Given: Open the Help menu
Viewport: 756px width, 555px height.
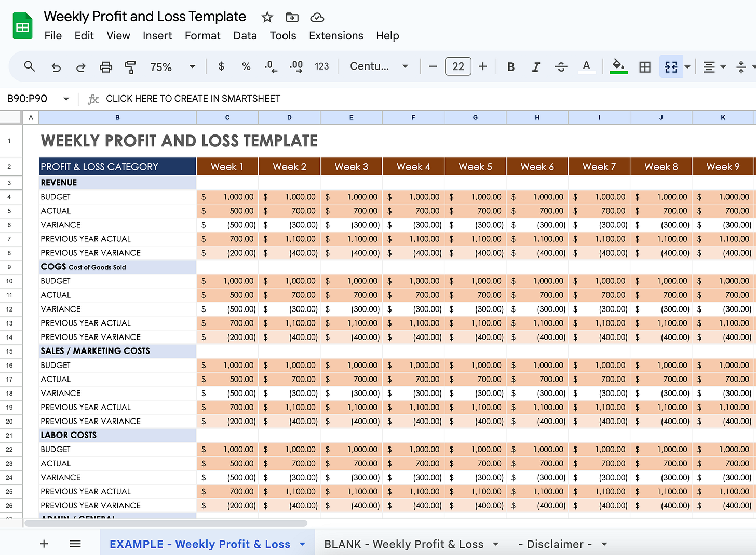Looking at the screenshot, I should 387,36.
